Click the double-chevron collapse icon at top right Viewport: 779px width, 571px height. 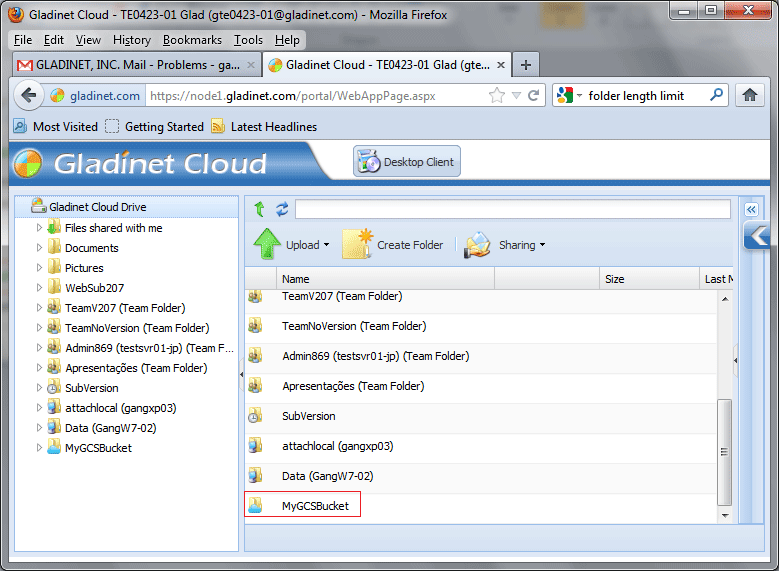pyautogui.click(x=751, y=209)
